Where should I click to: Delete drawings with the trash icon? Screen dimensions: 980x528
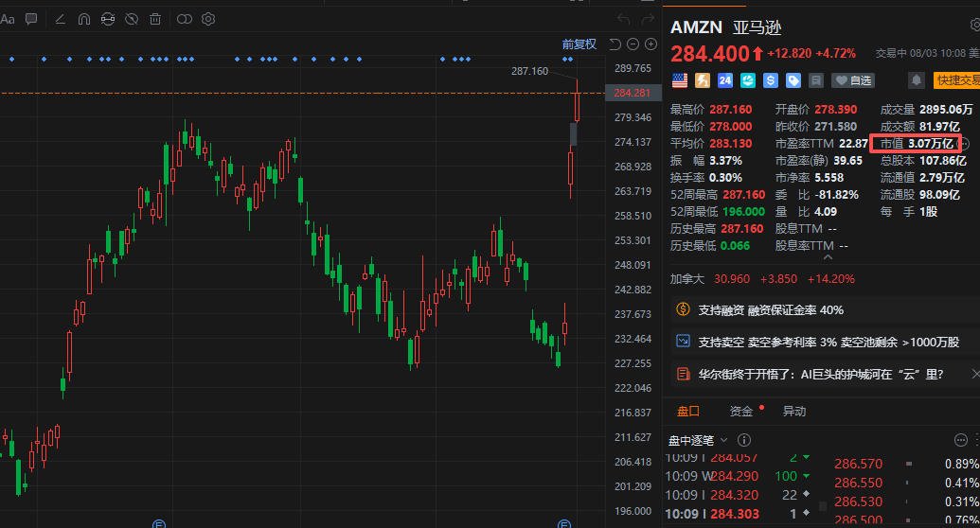tap(155, 19)
